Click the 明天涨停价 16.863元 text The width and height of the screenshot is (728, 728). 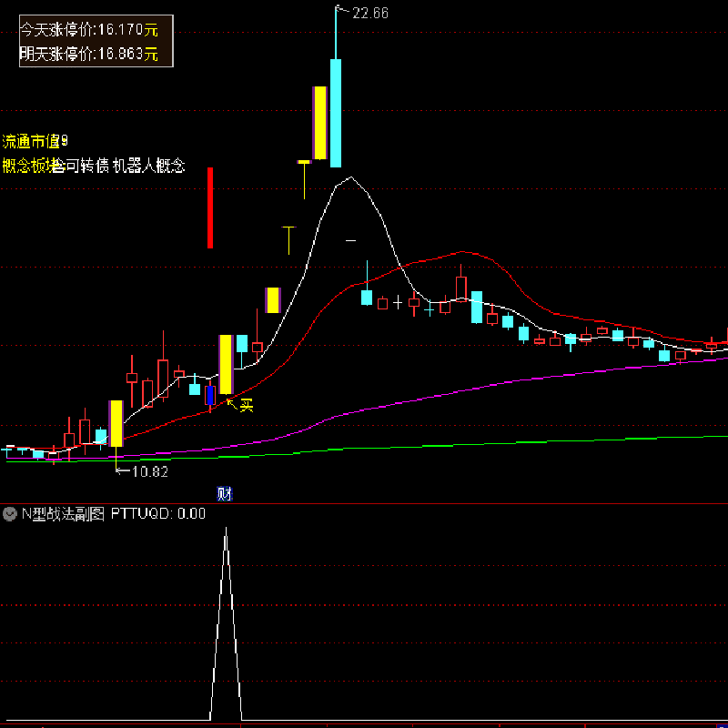pos(89,55)
